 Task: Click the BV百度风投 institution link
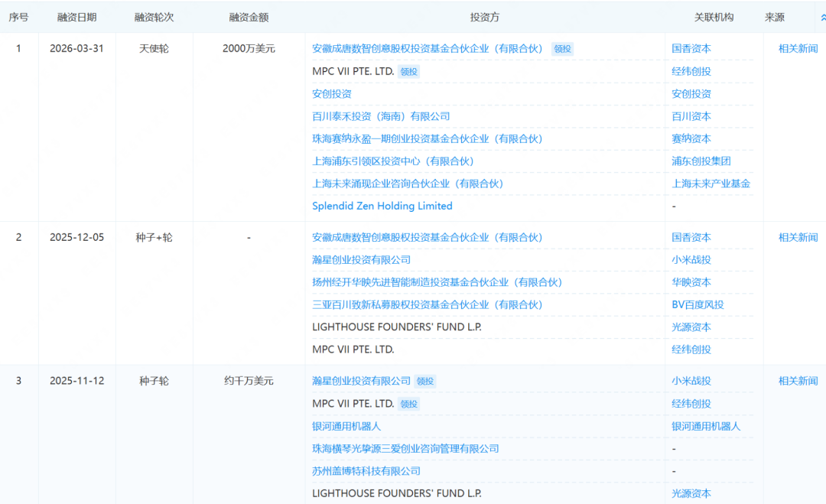pyautogui.click(x=698, y=305)
